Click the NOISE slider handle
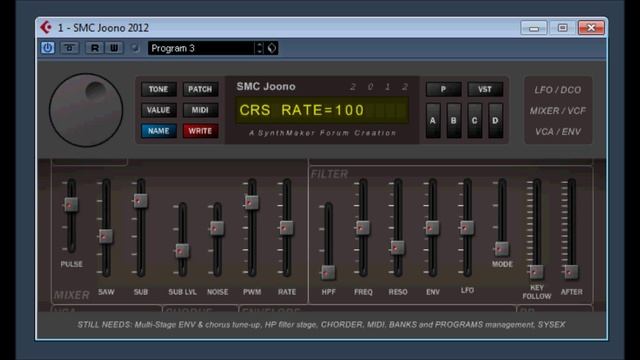Image resolution: width=640 pixels, height=360 pixels. (217, 229)
